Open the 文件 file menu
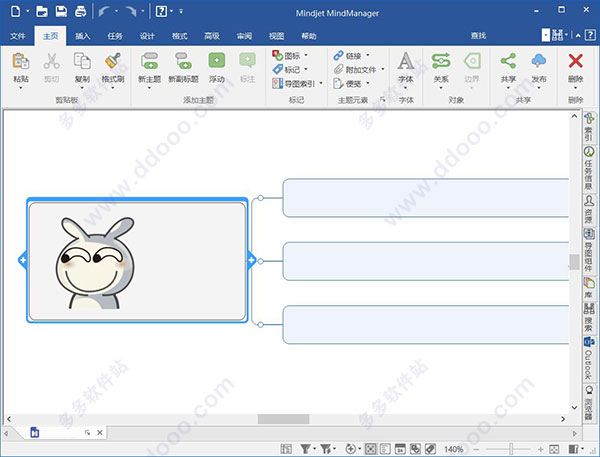 pyautogui.click(x=18, y=36)
